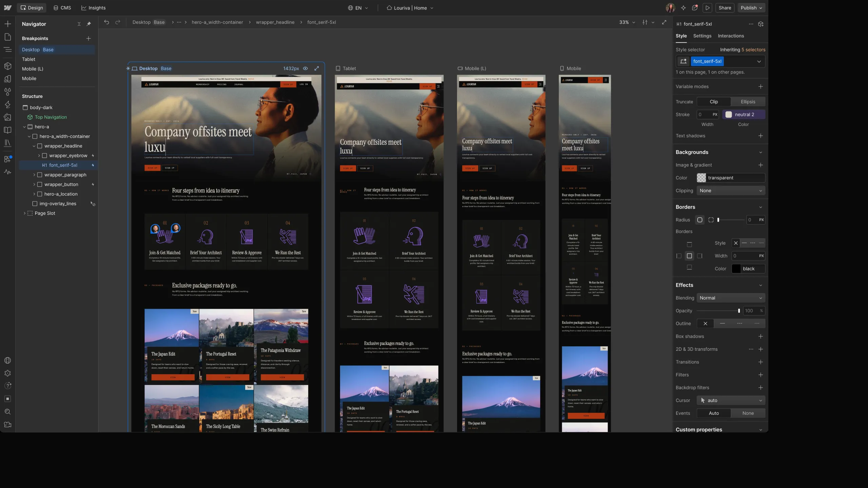Open the Blending Normal dropdown

[731, 298]
